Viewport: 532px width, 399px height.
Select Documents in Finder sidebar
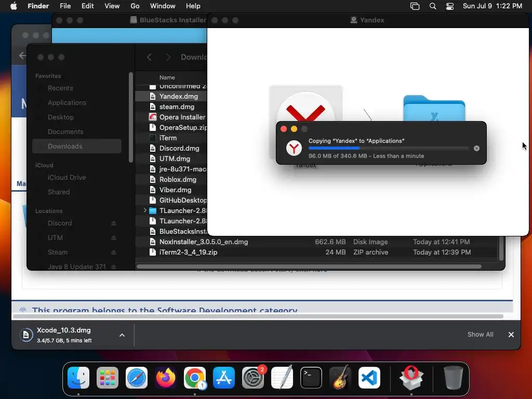point(65,131)
